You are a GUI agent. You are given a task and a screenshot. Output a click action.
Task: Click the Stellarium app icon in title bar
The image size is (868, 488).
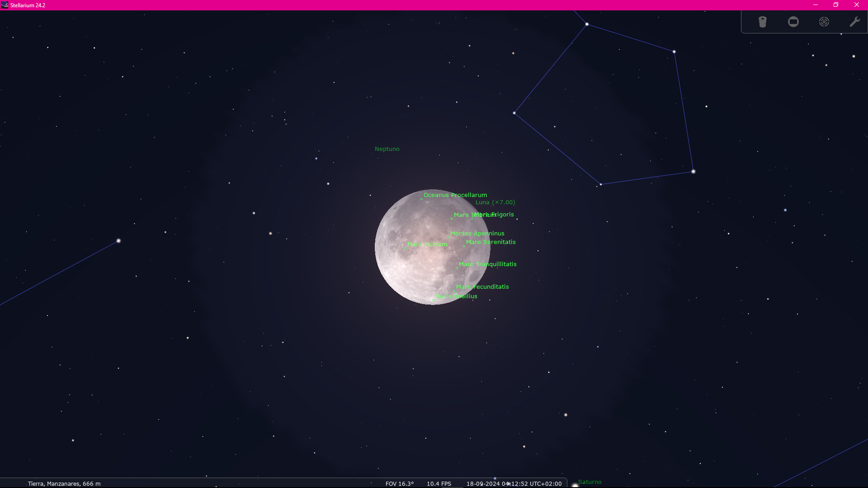(x=5, y=5)
